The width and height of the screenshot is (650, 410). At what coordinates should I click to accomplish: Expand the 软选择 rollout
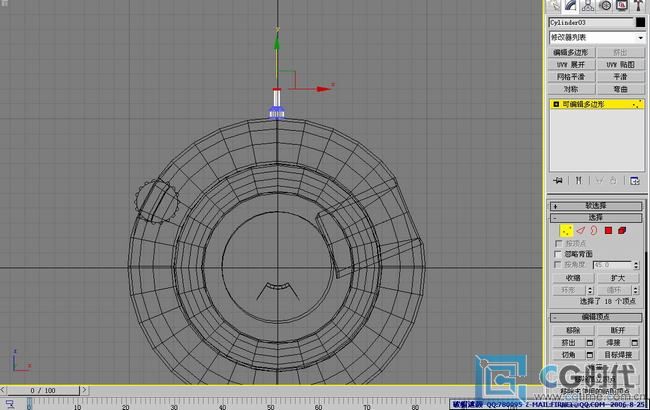pos(596,206)
